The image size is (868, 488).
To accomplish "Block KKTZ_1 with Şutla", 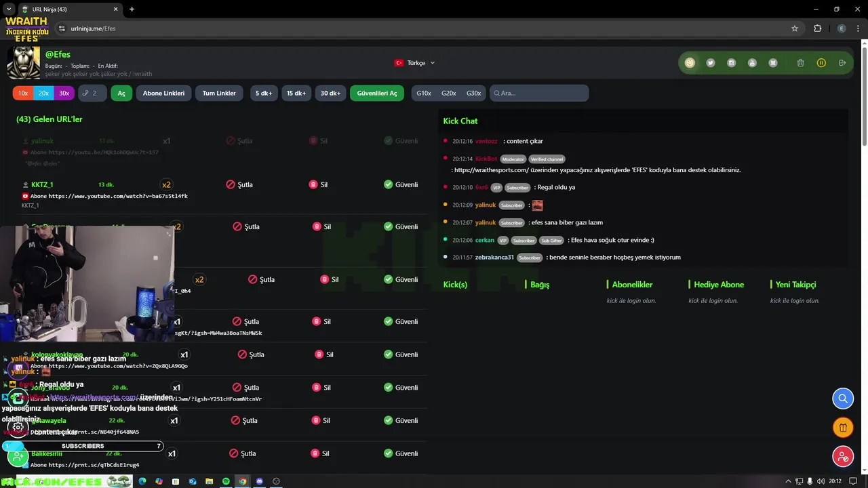I will coord(239,184).
